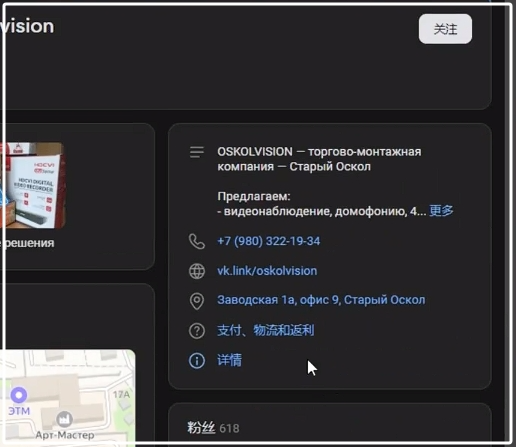Click the info circle icon
The height and width of the screenshot is (447, 516).
(x=197, y=361)
